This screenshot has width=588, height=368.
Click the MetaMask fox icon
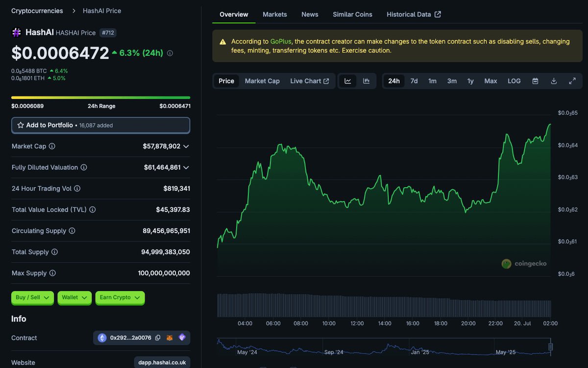point(170,338)
